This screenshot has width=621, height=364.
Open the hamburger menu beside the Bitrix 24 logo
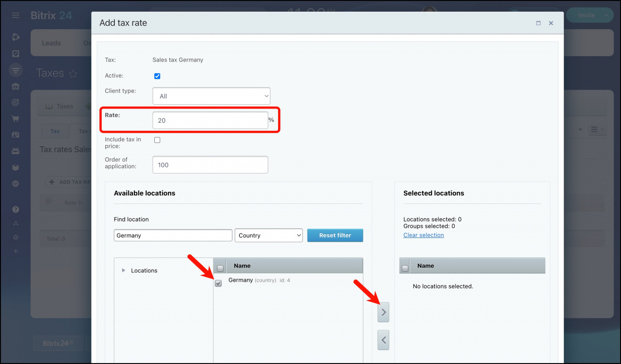coord(16,16)
